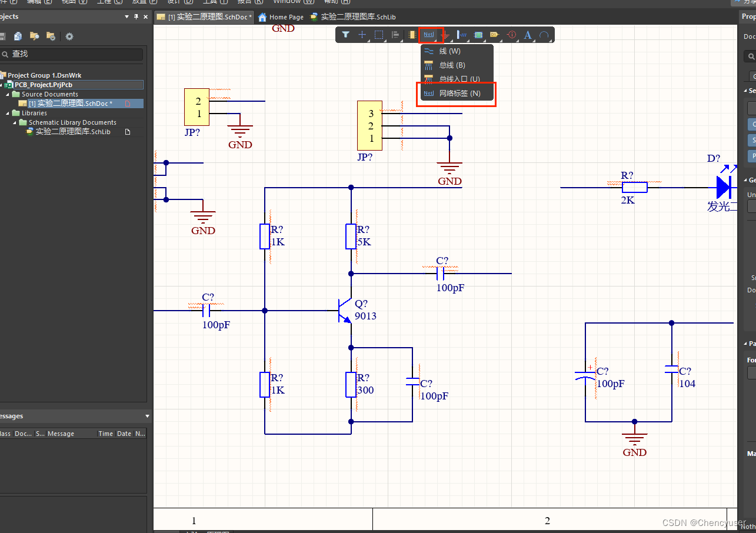Collapse the Libraries folder arrow
The width and height of the screenshot is (756, 533).
(8, 113)
